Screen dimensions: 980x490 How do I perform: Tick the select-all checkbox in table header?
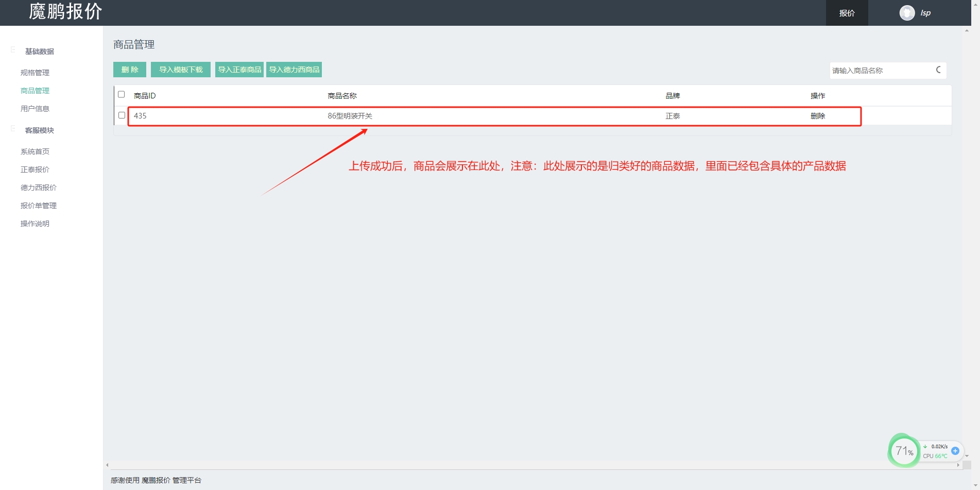tap(122, 94)
